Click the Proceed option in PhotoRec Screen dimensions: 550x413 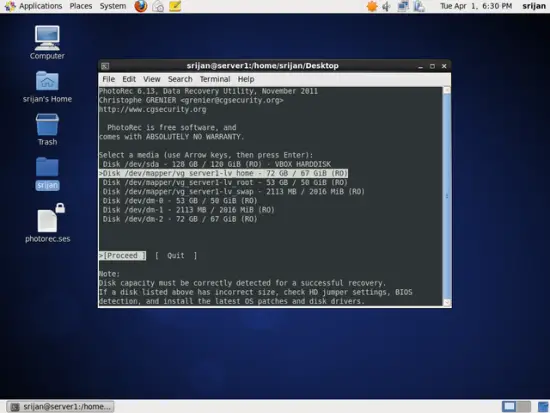click(122, 255)
